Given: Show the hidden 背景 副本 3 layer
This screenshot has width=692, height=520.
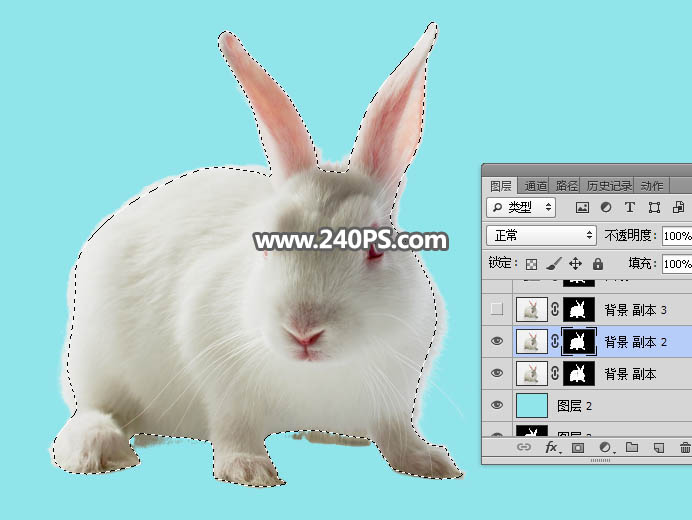Looking at the screenshot, I should [497, 309].
